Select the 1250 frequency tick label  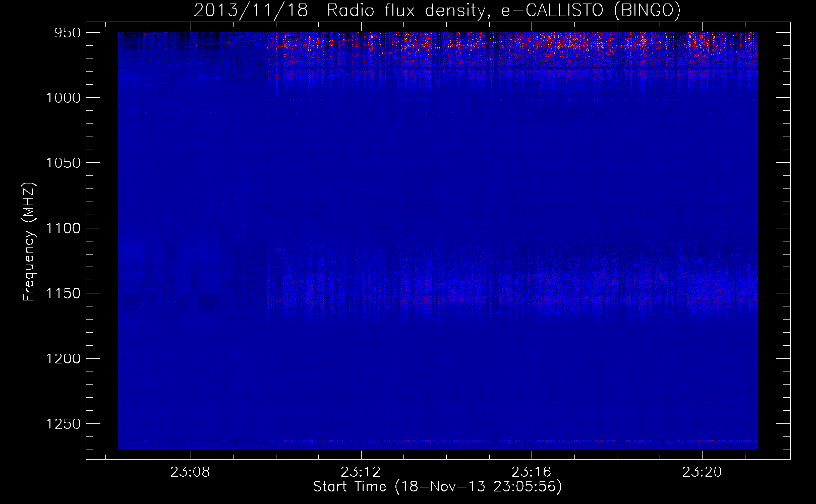tap(63, 424)
